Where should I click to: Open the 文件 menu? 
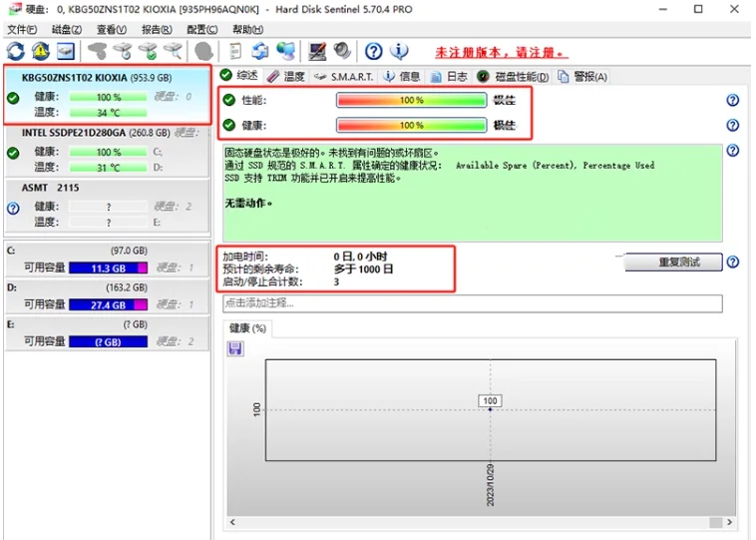coord(22,30)
